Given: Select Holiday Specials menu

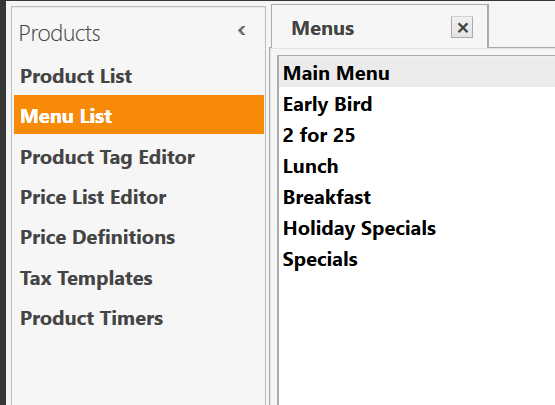Looking at the screenshot, I should click(x=417, y=228).
